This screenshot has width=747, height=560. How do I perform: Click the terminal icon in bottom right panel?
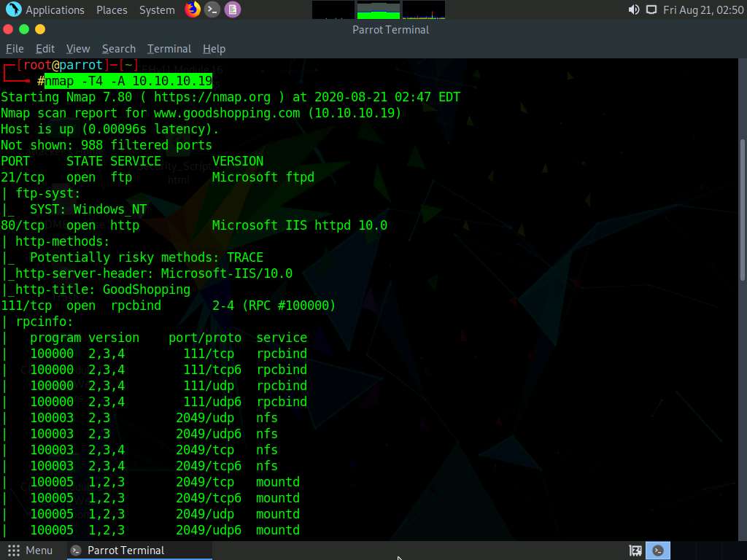pyautogui.click(x=658, y=551)
